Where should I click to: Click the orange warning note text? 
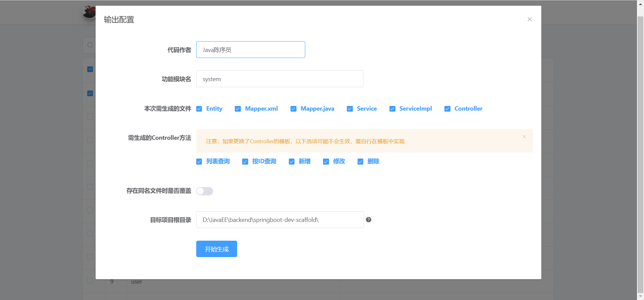coord(305,141)
